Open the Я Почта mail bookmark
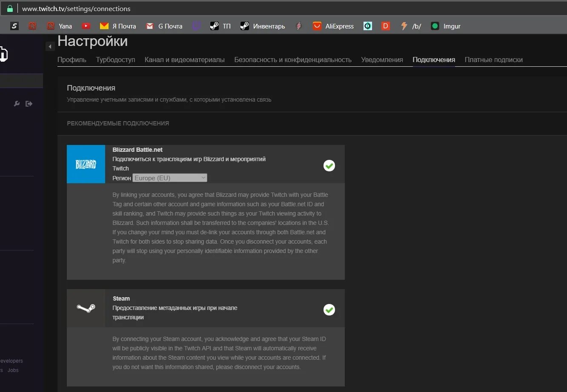This screenshot has height=392, width=567. (x=118, y=26)
